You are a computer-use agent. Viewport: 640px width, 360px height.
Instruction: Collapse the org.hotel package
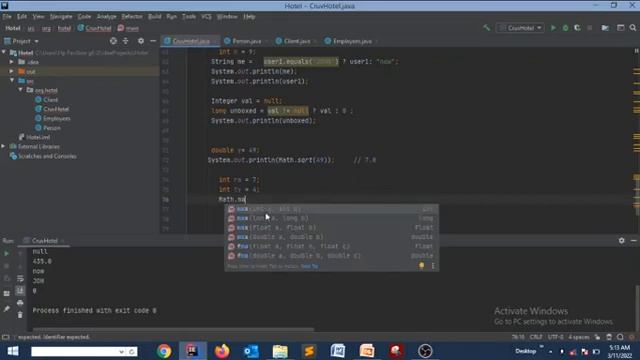click(x=20, y=90)
